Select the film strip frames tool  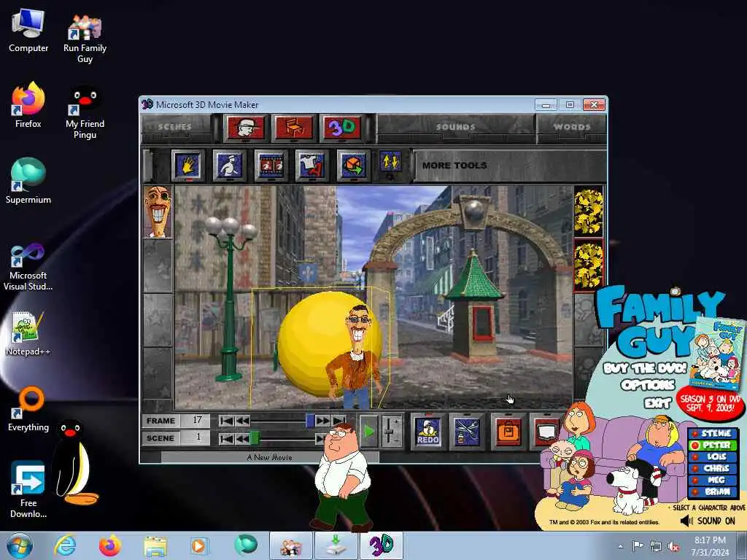coord(271,166)
